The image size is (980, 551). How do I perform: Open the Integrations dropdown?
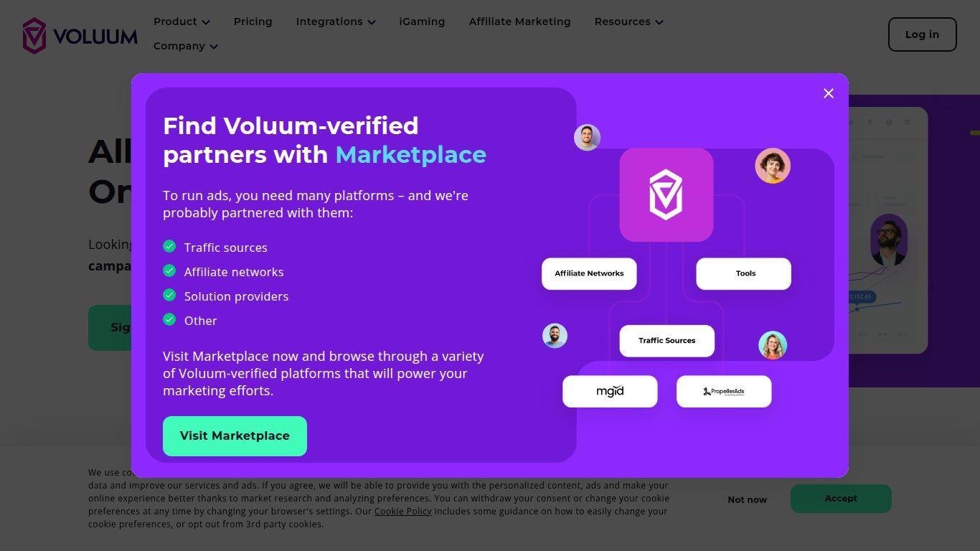(335, 22)
